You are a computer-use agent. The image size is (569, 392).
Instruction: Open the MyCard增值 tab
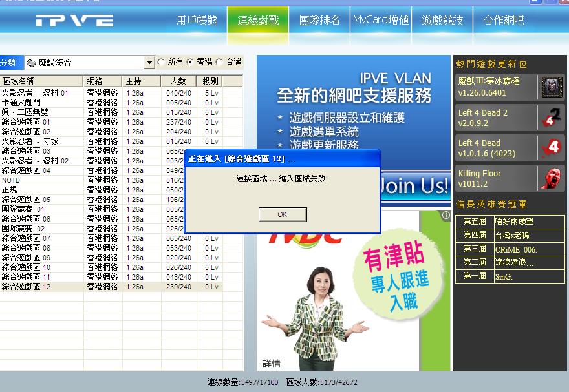tap(381, 20)
